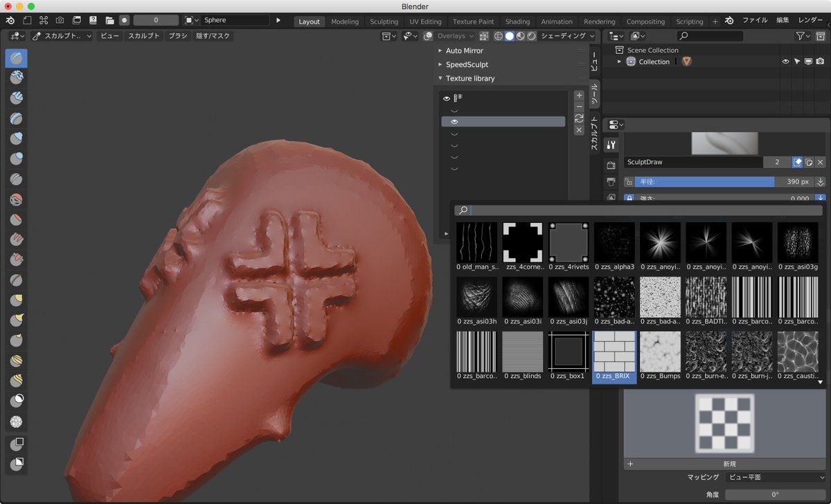Image resolution: width=831 pixels, height=504 pixels.
Task: Expand the Collection tree item
Action: [620, 62]
